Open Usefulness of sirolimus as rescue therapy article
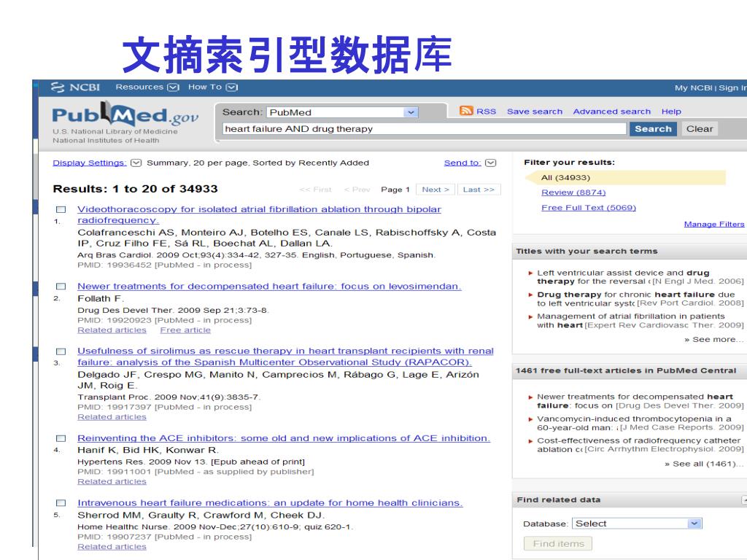Image resolution: width=747 pixels, height=560 pixels. [x=285, y=357]
